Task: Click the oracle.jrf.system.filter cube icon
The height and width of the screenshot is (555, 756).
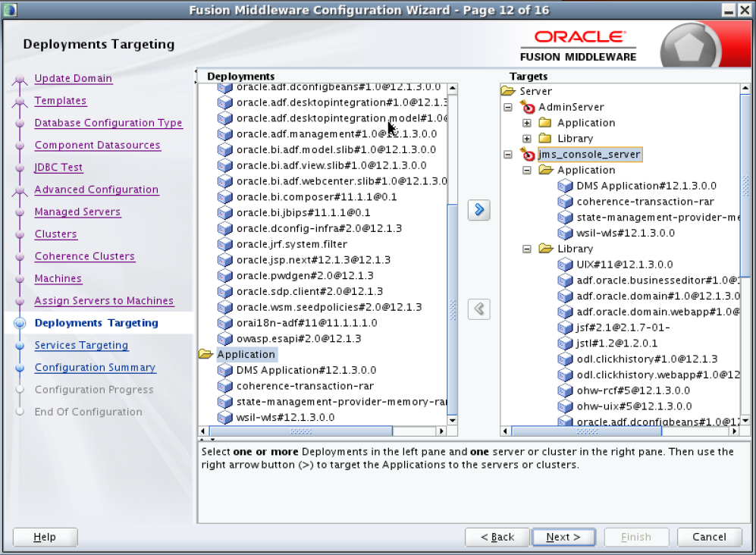Action: click(224, 244)
